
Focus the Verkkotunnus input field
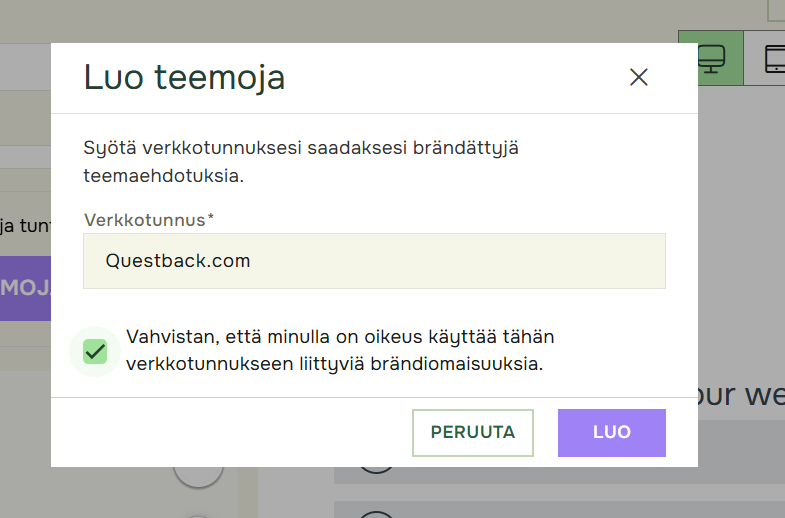374,261
